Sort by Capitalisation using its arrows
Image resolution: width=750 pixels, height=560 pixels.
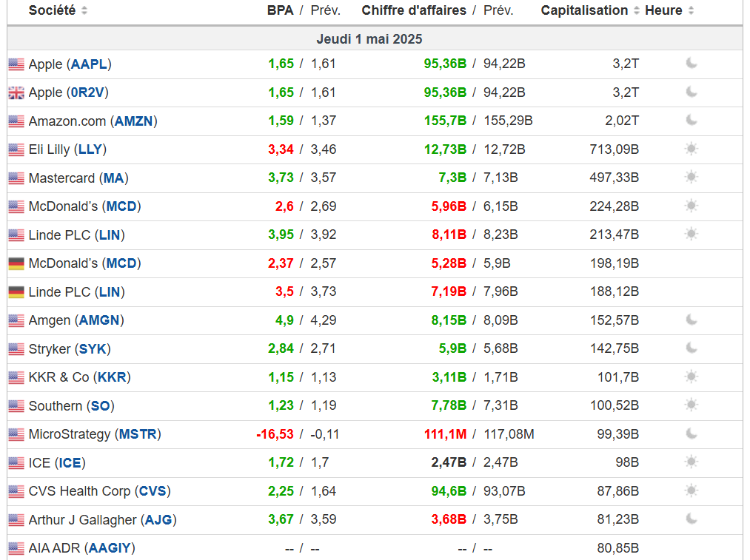click(636, 11)
